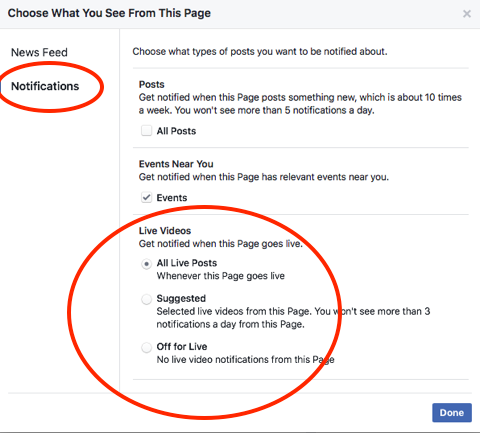The height and width of the screenshot is (433, 480).
Task: Click the 'Events Near You' section heading
Action: point(176,164)
